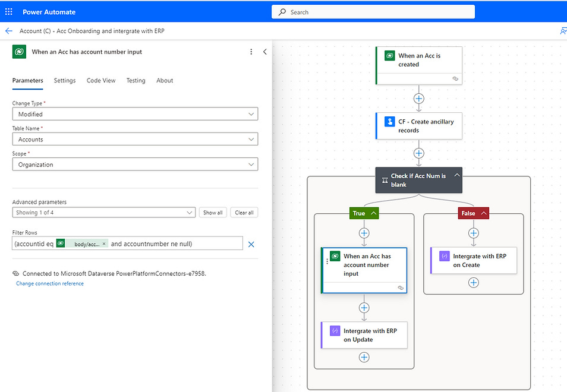Switch to the Testing tab
This screenshot has height=392, width=567.
tap(136, 81)
